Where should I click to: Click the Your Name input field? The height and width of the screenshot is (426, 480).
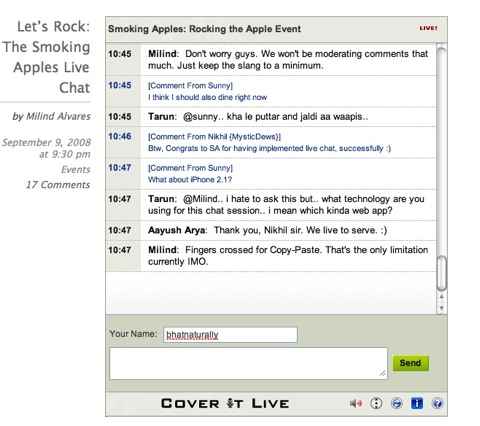click(230, 335)
